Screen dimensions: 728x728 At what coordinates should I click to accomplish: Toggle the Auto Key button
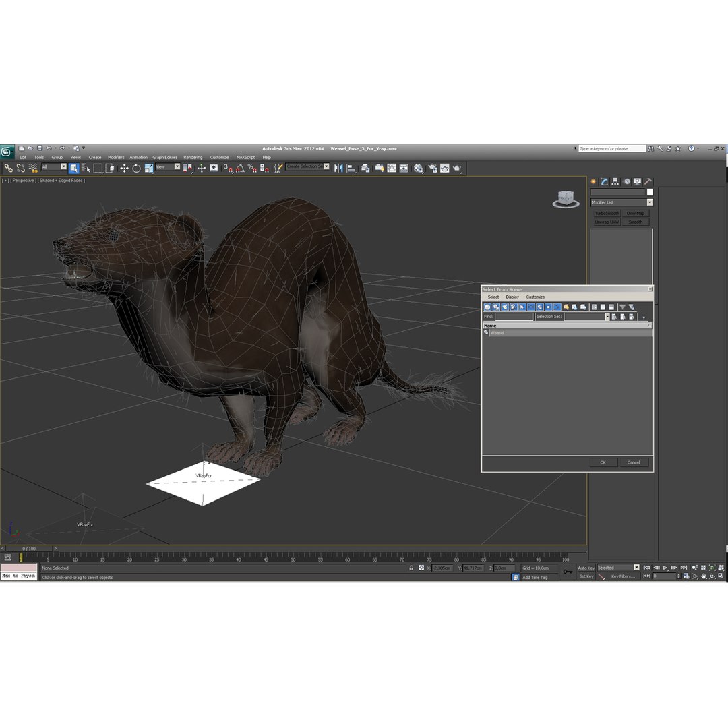coord(586,568)
